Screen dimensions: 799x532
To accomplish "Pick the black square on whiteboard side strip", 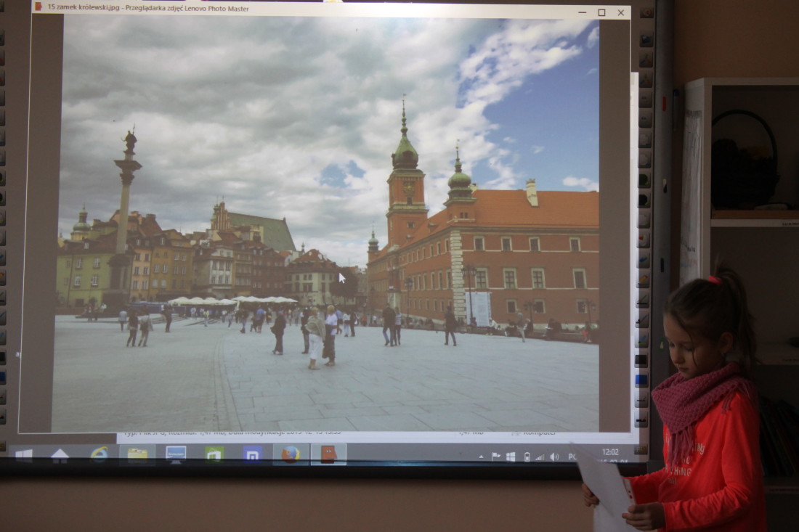I will [x=641, y=361].
